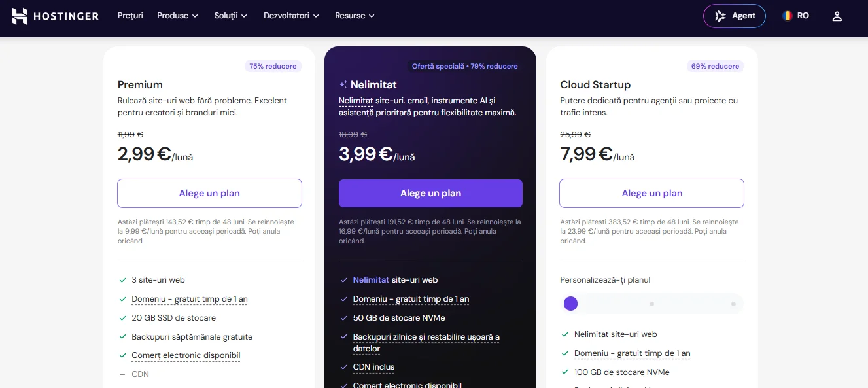Open the Resurse dropdown menu

[355, 16]
